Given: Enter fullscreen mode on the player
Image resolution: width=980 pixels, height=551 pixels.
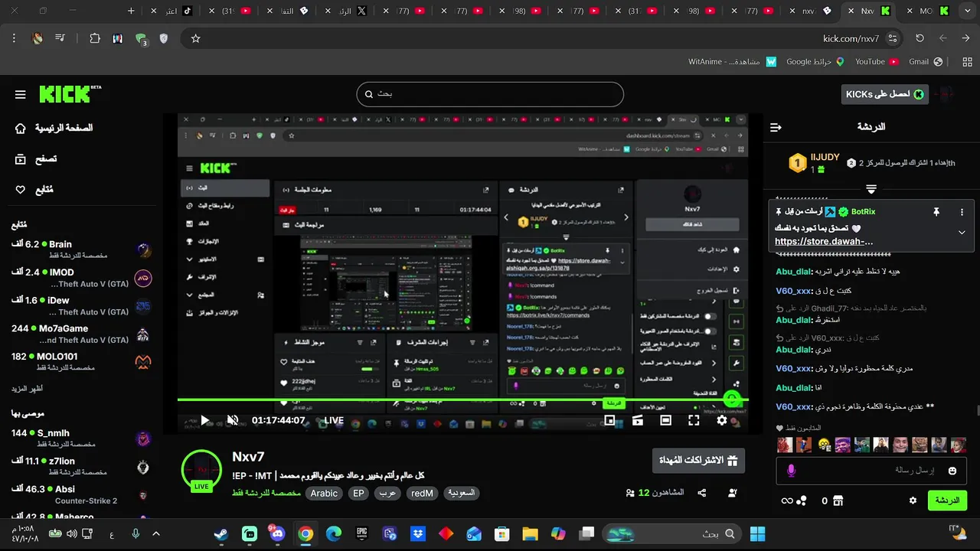Looking at the screenshot, I should 694,420.
